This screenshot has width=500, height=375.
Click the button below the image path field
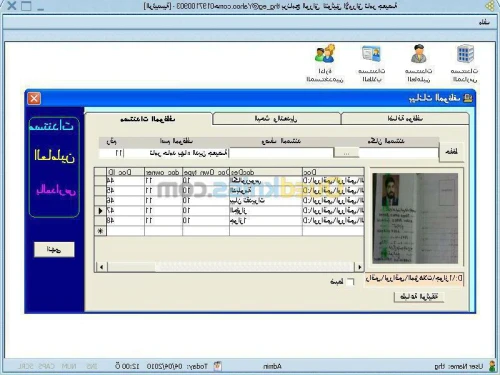[x=419, y=297]
